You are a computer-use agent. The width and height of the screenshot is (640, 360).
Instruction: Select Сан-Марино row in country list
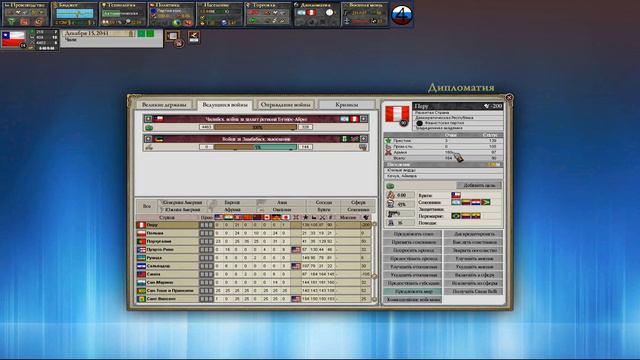tap(253, 282)
